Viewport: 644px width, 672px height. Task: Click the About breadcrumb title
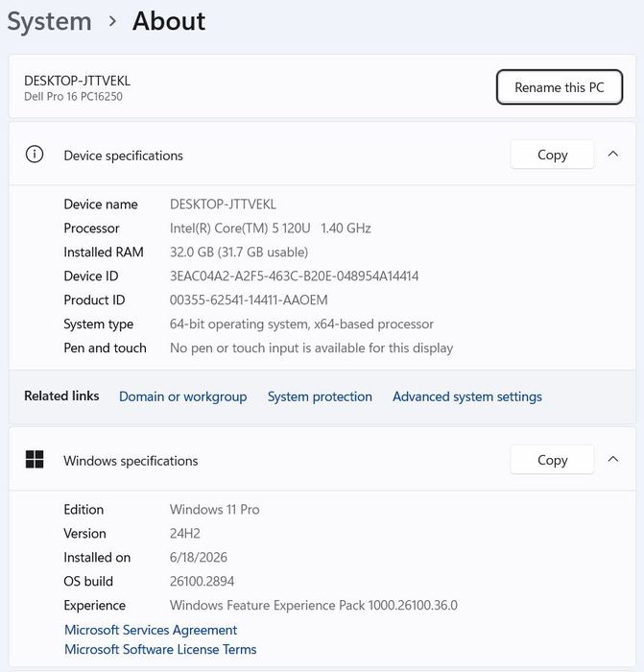click(169, 21)
